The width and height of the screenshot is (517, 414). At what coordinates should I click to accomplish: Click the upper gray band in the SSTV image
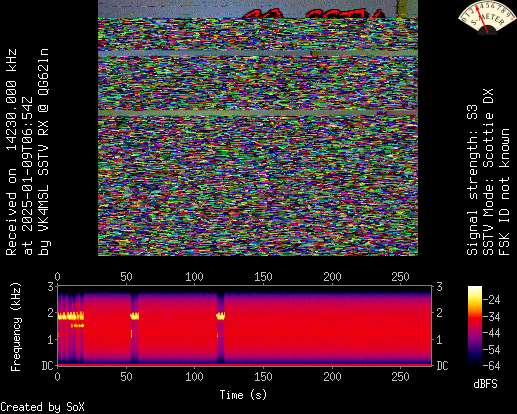point(258,53)
